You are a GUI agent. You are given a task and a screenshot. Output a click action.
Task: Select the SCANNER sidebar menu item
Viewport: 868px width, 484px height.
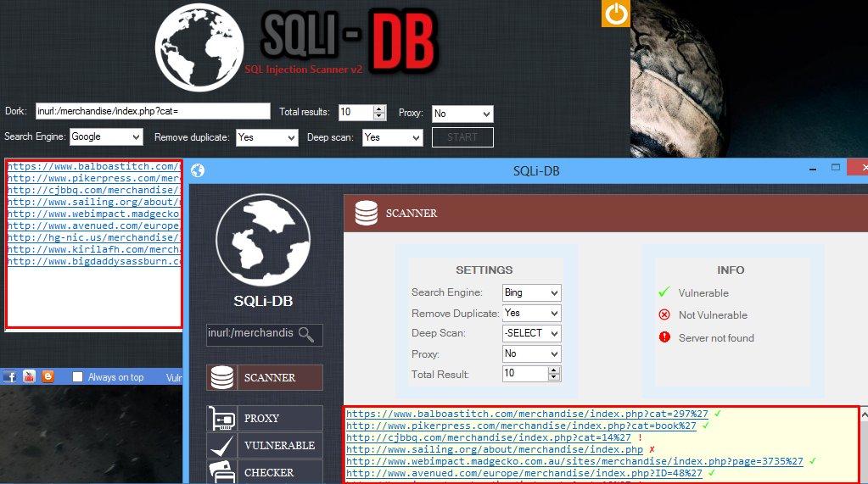pos(265,378)
